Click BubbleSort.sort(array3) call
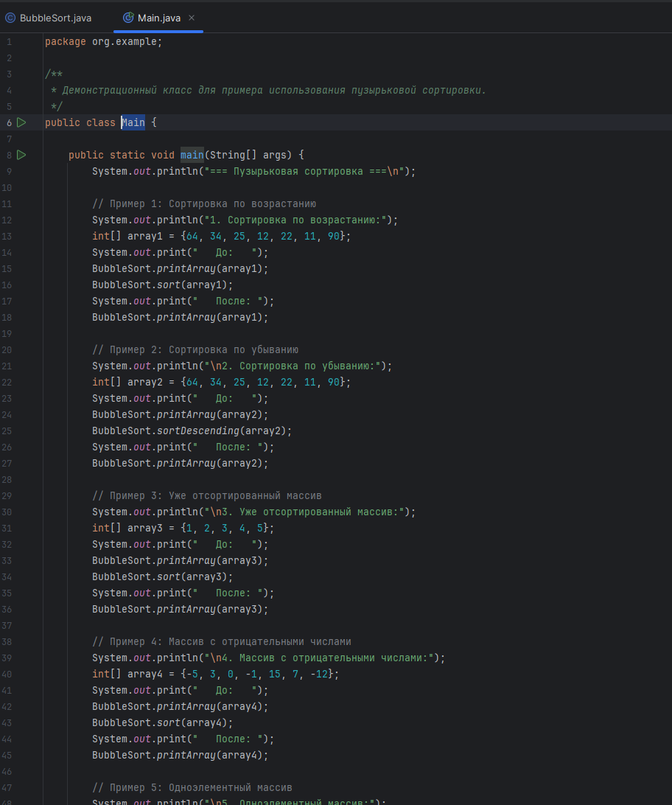 163,577
